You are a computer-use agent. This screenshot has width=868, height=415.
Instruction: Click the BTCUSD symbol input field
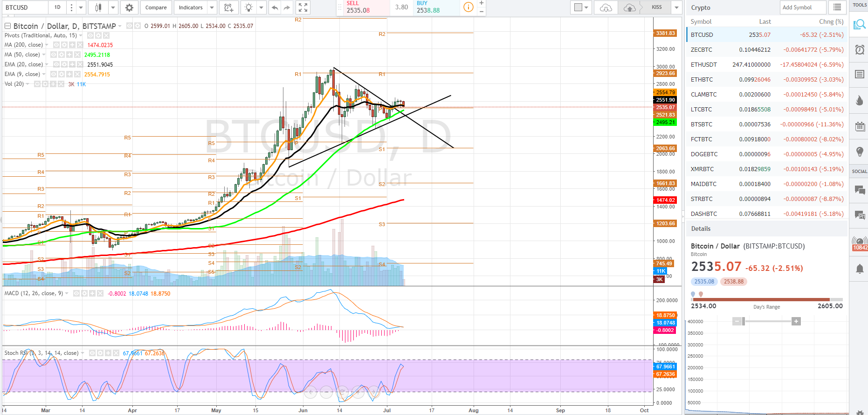(x=25, y=7)
